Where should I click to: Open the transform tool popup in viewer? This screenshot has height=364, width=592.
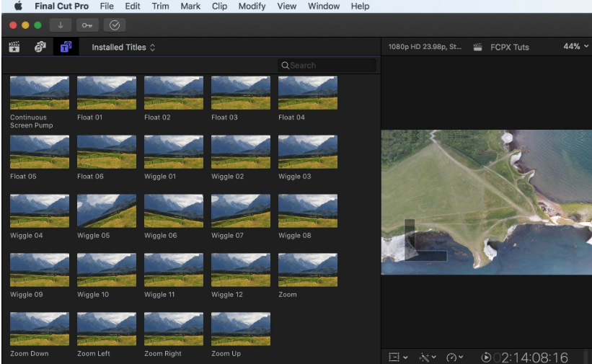pos(398,357)
